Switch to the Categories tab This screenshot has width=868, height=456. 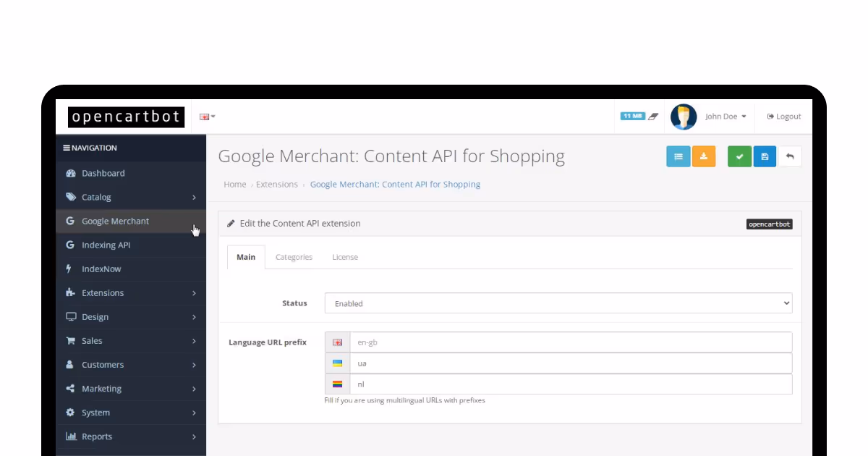click(x=294, y=257)
